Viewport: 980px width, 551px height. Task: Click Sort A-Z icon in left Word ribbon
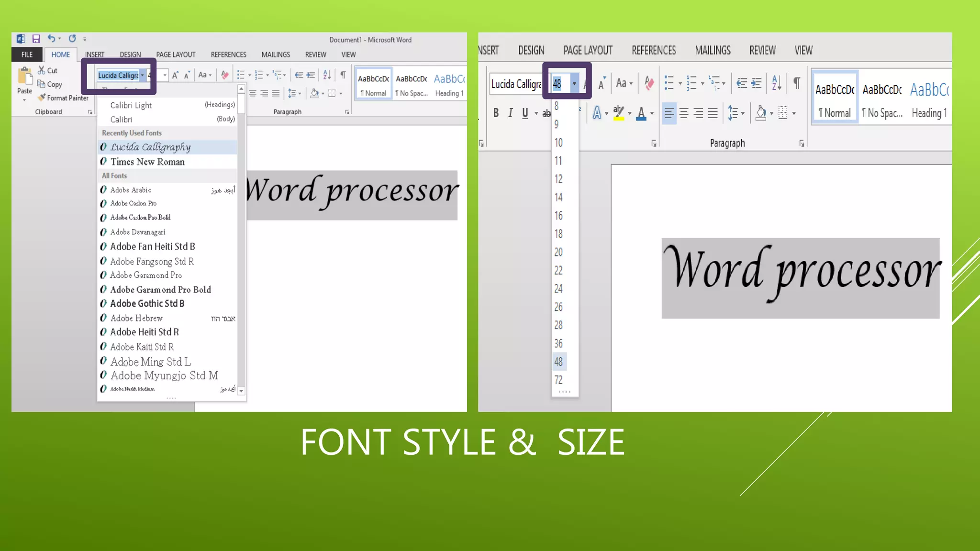point(327,75)
